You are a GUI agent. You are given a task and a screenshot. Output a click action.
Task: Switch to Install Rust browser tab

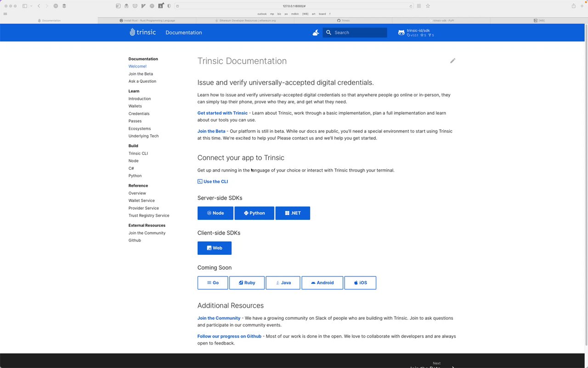pos(147,20)
